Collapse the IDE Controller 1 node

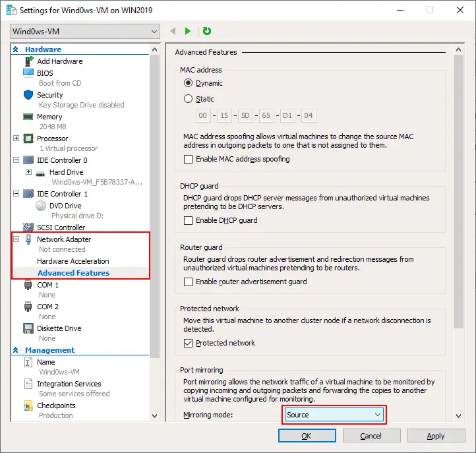[16, 194]
